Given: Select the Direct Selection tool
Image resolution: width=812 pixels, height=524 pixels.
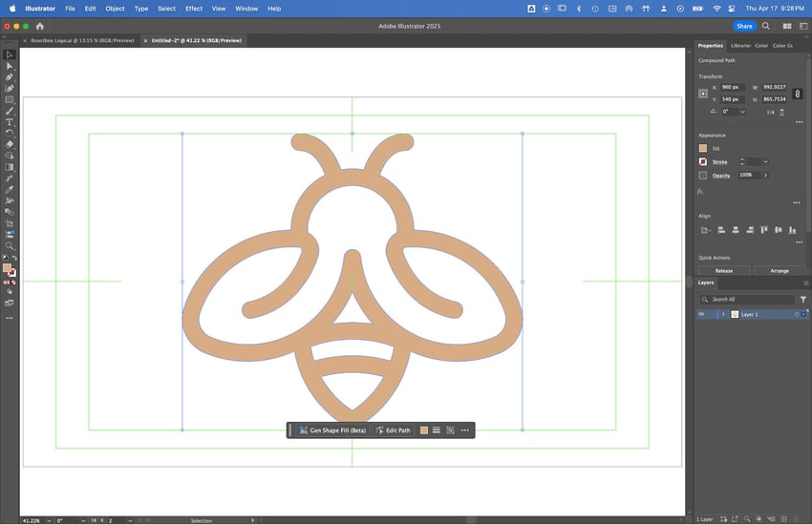Looking at the screenshot, I should pos(10,66).
